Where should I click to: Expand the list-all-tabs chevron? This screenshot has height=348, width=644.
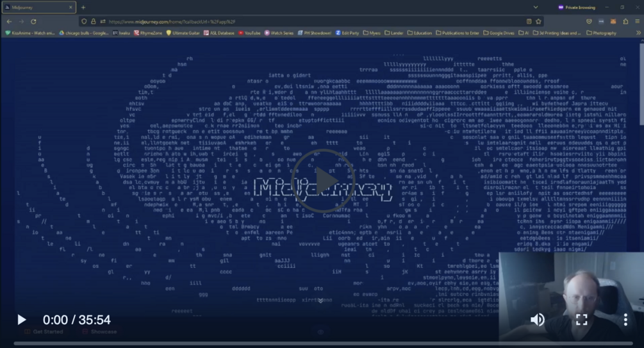(x=536, y=8)
